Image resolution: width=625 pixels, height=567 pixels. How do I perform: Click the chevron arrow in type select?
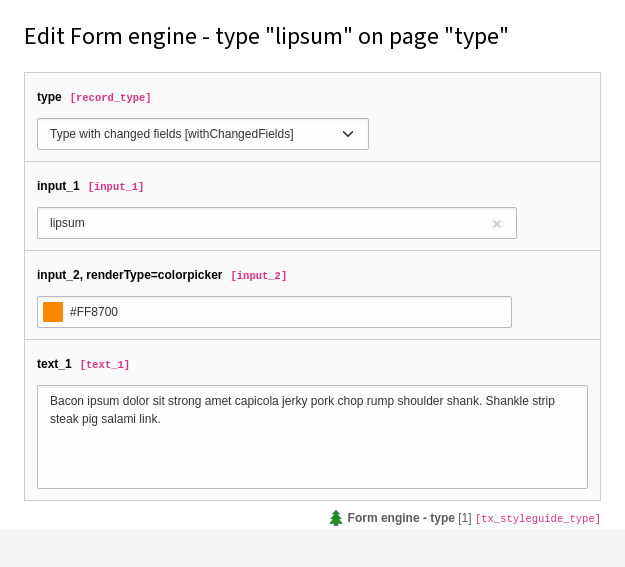(348, 134)
